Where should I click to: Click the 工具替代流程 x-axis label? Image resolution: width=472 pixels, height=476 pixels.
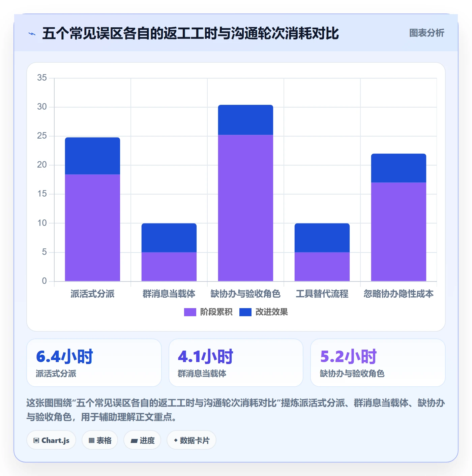click(x=322, y=294)
